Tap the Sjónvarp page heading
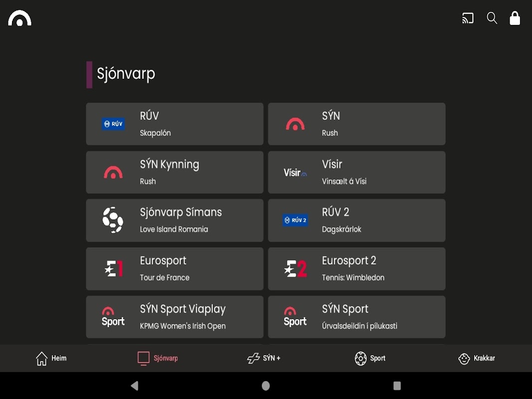The width and height of the screenshot is (532, 399). click(126, 74)
